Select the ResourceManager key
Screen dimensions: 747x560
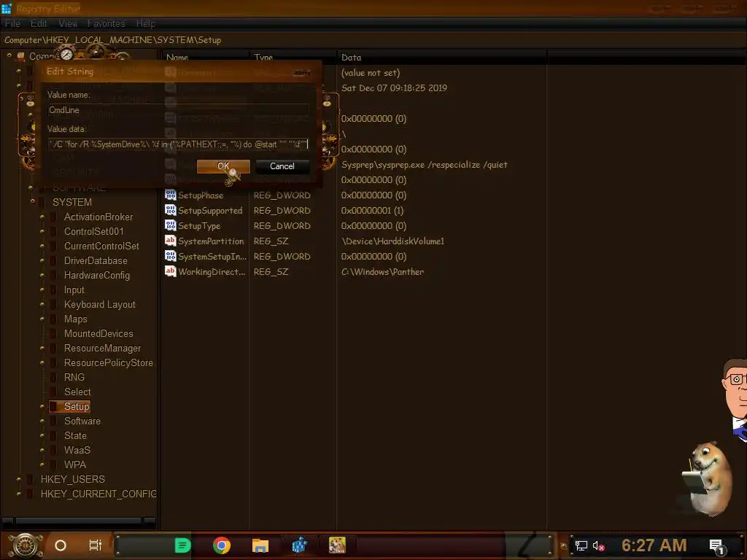[x=102, y=348]
